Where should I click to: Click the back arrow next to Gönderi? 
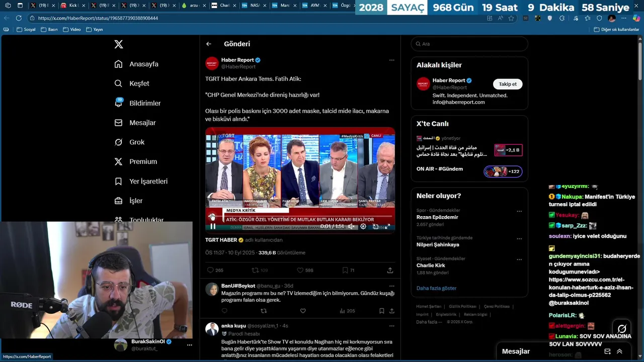(209, 44)
